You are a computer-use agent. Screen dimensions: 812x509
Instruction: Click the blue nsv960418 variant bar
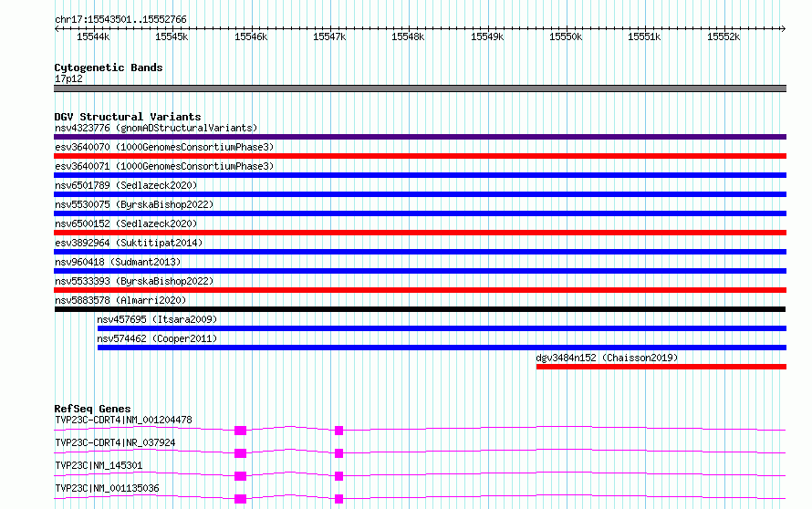click(420, 271)
